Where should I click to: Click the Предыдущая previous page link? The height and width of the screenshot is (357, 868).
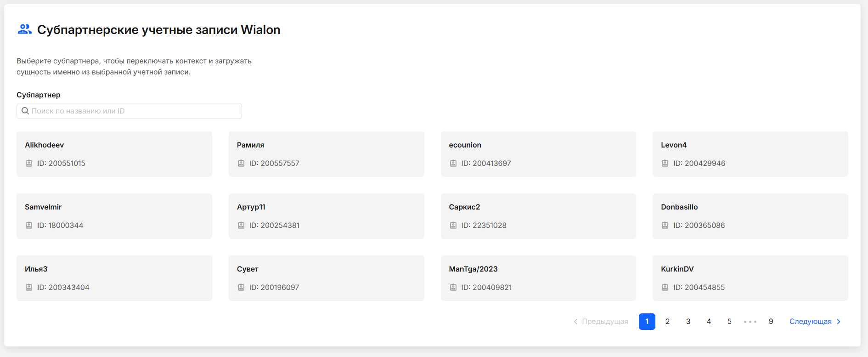(x=604, y=322)
